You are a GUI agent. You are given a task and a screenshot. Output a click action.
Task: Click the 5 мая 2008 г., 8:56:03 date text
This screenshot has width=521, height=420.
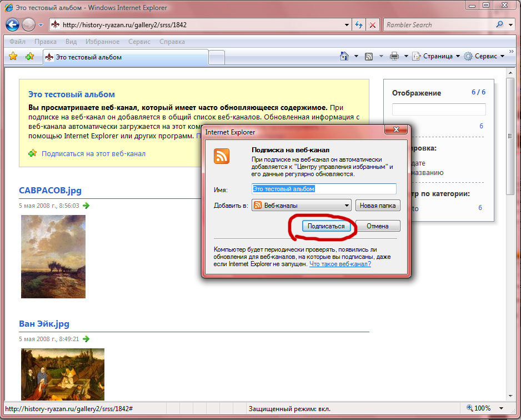tap(49, 206)
